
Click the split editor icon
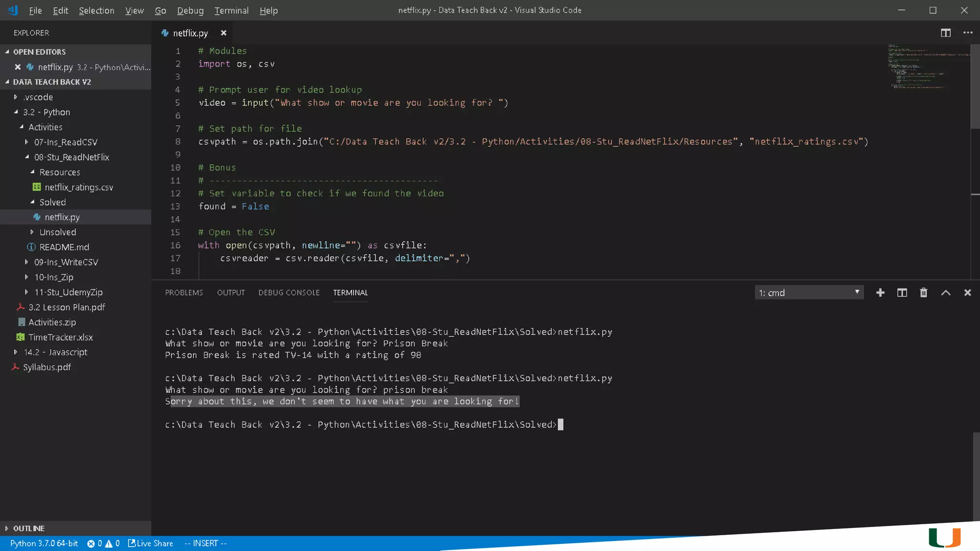coord(946,33)
